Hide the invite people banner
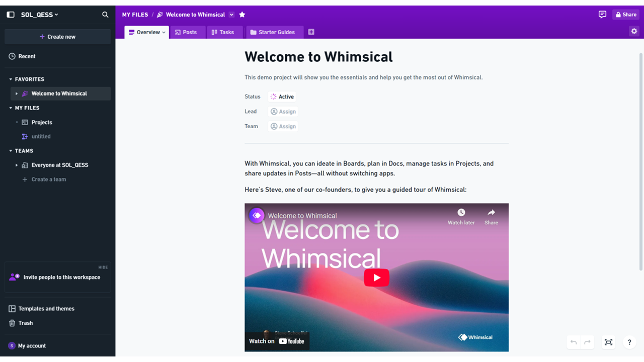The width and height of the screenshot is (644, 362). [x=103, y=267]
